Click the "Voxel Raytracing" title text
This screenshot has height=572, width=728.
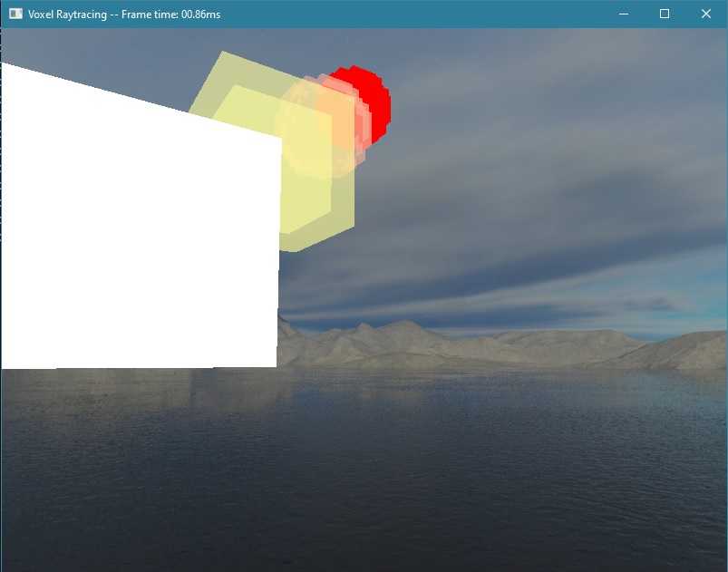(67, 15)
